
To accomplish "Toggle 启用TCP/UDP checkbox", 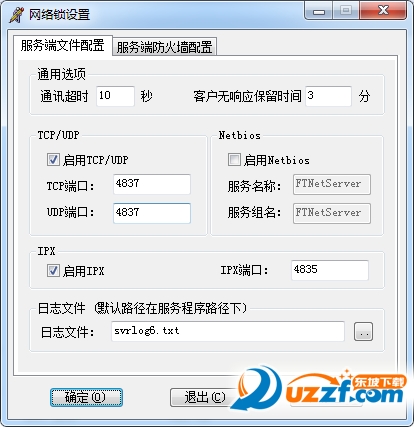I will (x=53, y=159).
